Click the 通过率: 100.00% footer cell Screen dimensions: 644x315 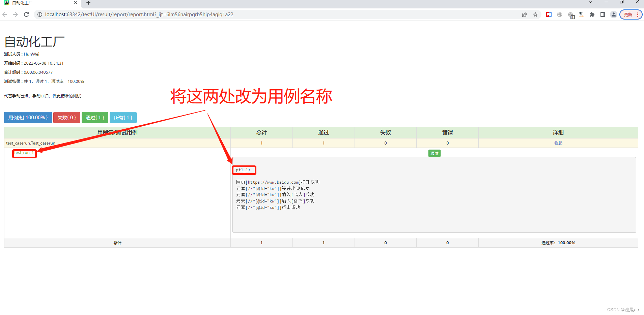(558, 243)
